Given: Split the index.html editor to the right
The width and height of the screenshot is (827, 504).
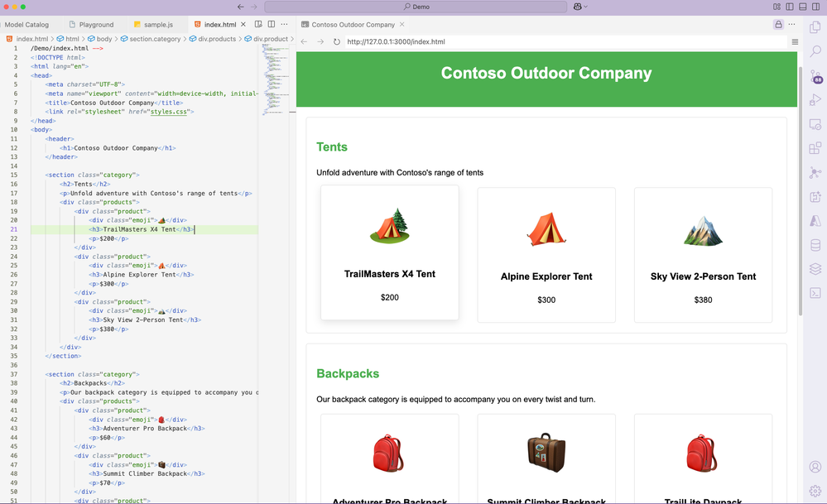Looking at the screenshot, I should click(271, 24).
